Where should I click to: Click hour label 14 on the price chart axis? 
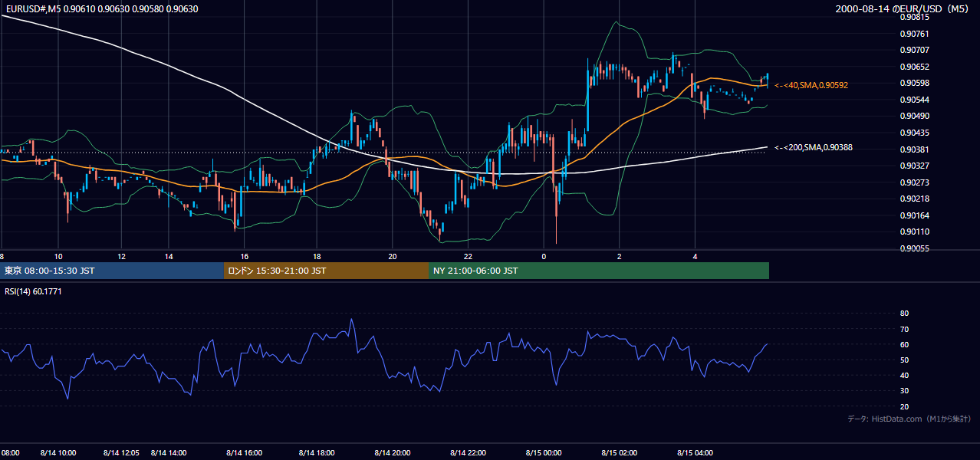tap(169, 257)
